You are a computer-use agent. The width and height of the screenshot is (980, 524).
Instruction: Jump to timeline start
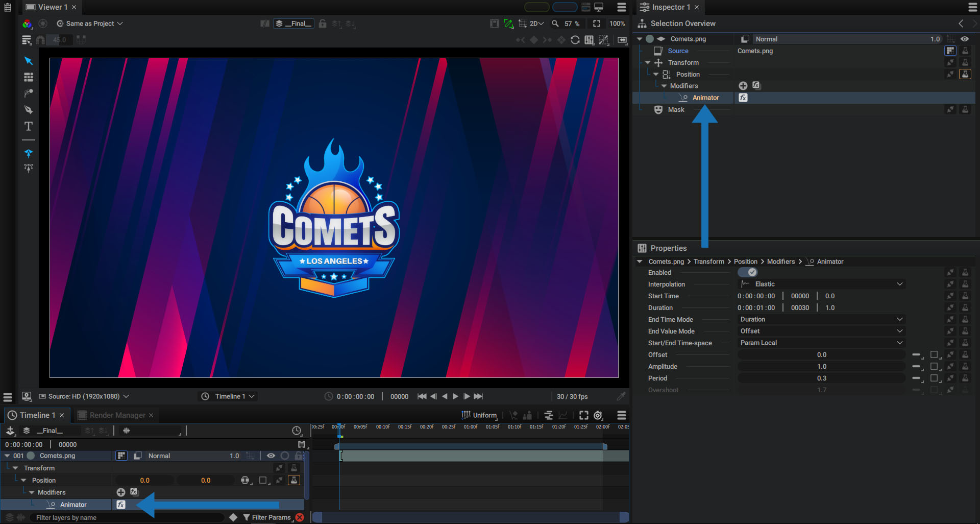(422, 396)
